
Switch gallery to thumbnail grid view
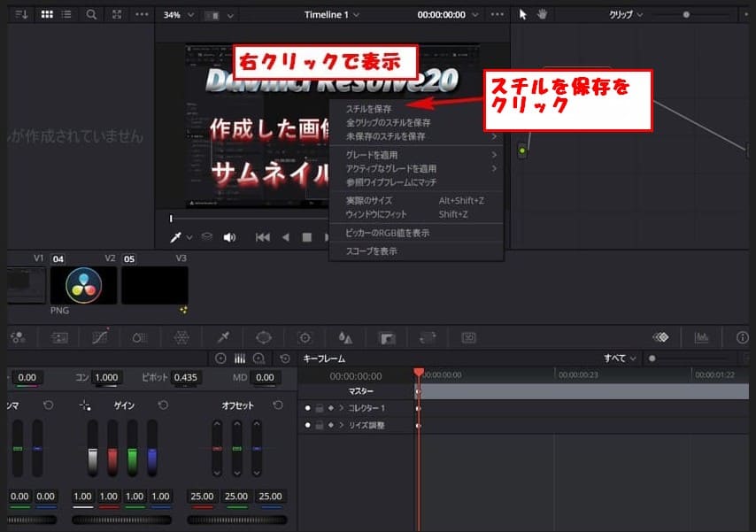point(47,14)
